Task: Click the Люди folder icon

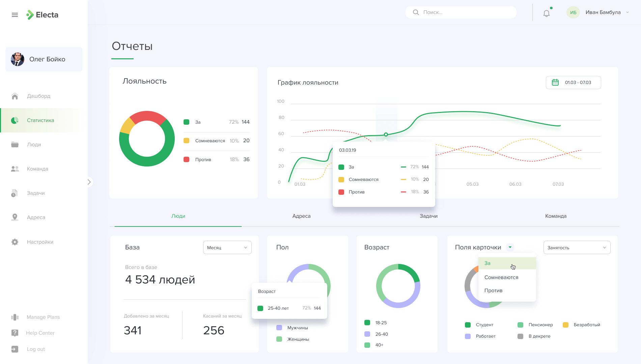Action: click(x=15, y=145)
